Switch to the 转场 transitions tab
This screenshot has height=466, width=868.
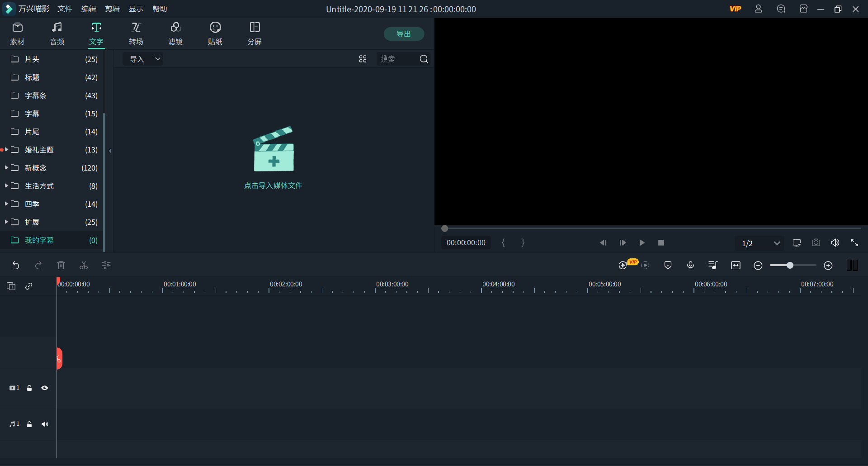click(136, 34)
